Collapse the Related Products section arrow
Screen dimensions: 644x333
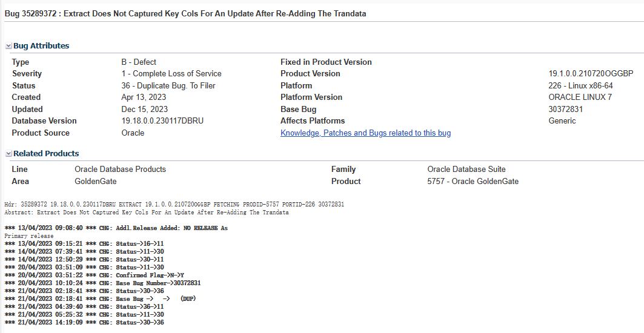click(8, 154)
